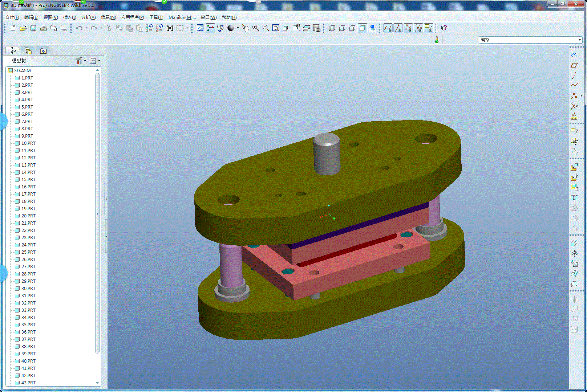Viewport: 587px width, 392px height.
Task: Click the Print icon in the toolbar
Action: click(44, 28)
